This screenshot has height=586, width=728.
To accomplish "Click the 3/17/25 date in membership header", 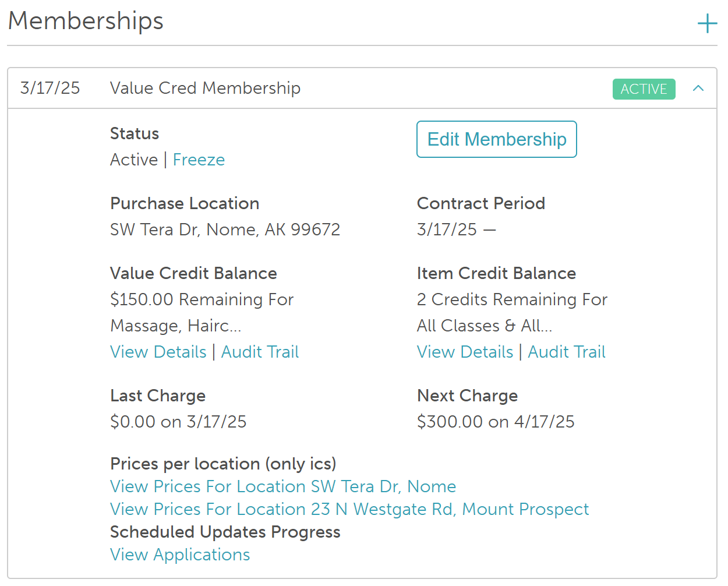I will [50, 88].
